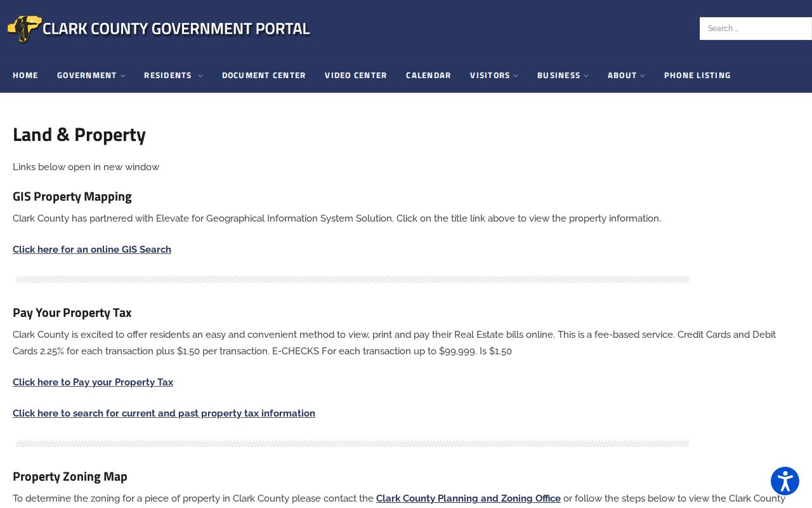Open current and past property tax search link
This screenshot has width=812, height=508.
(164, 413)
